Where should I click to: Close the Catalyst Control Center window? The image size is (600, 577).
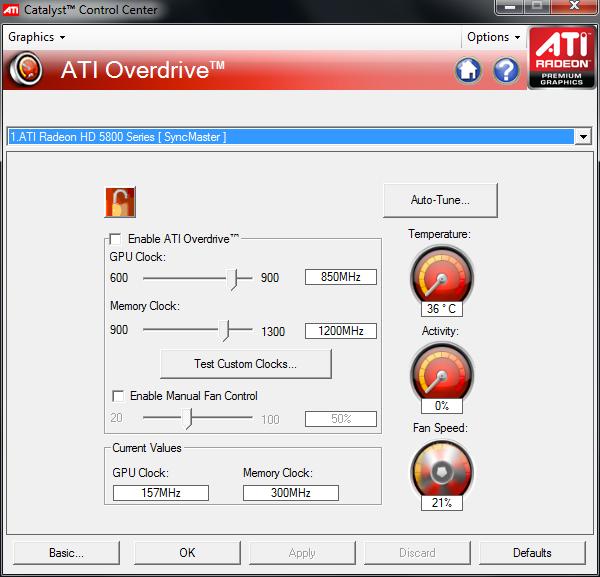pyautogui.click(x=574, y=6)
